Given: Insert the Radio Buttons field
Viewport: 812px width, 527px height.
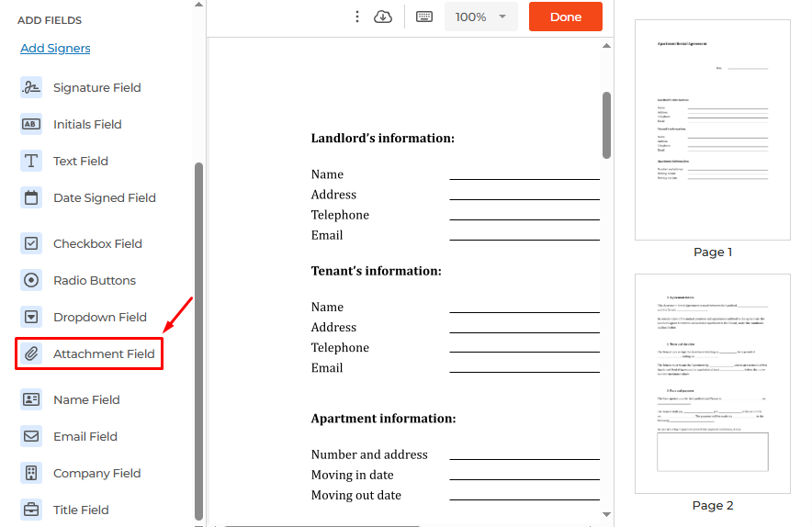Looking at the screenshot, I should coord(94,280).
